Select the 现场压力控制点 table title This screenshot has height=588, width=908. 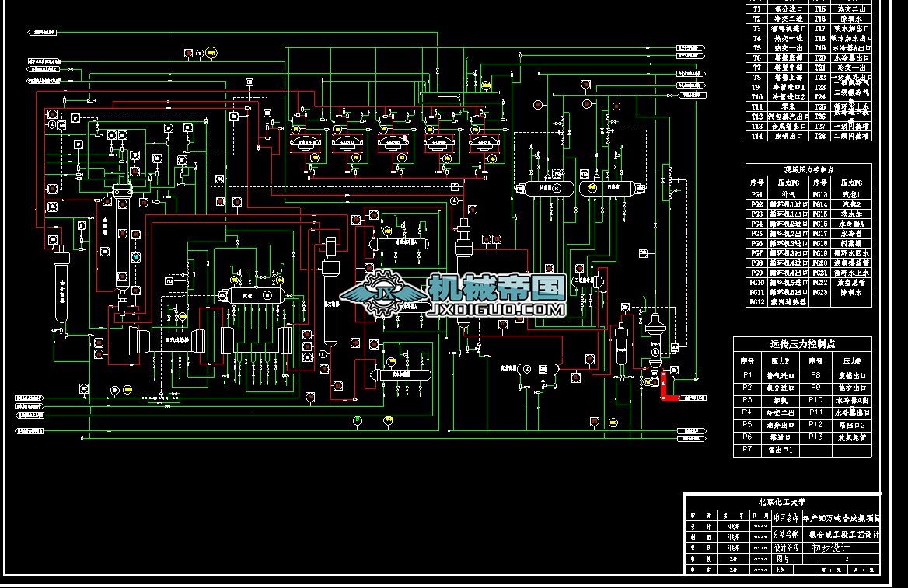coord(808,169)
